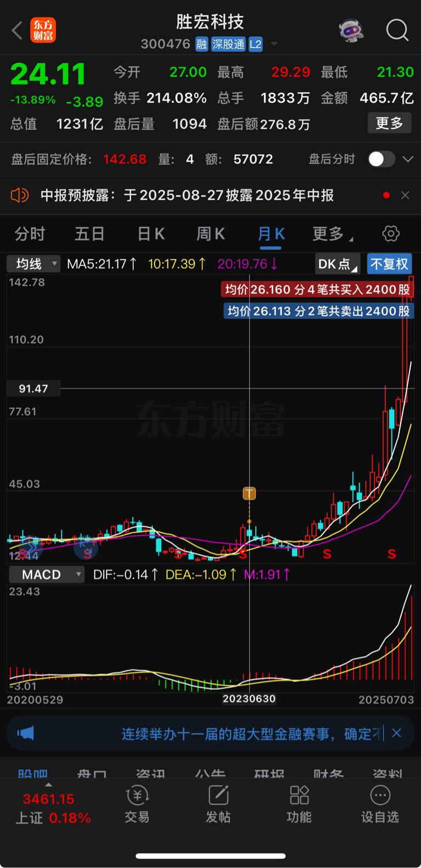The image size is (421, 868).
Task: Tap the announcement speaker icon
Action: point(20,195)
